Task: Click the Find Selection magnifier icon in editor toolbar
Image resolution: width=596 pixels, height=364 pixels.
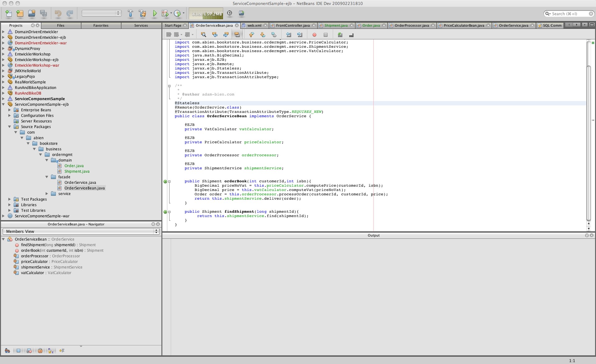Action: [203, 35]
